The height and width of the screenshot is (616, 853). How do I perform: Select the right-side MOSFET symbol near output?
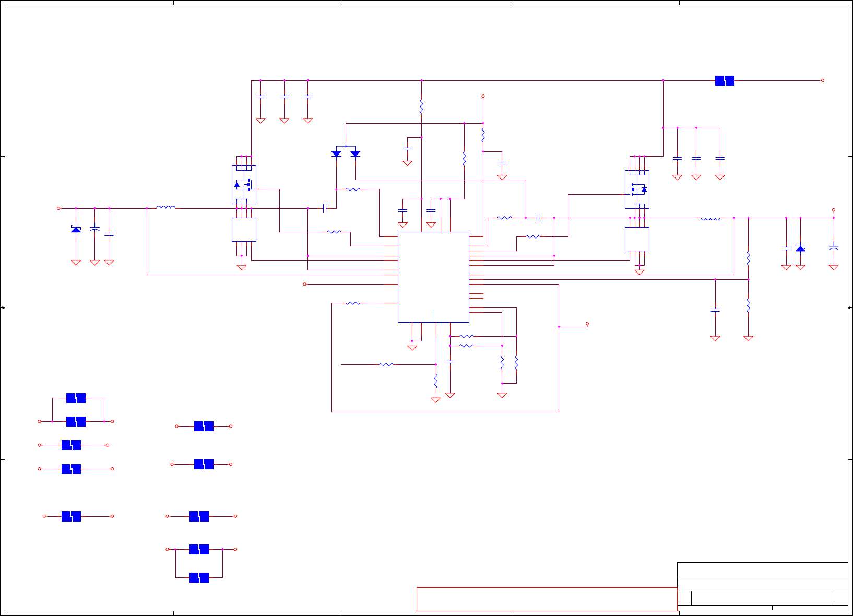click(x=637, y=189)
